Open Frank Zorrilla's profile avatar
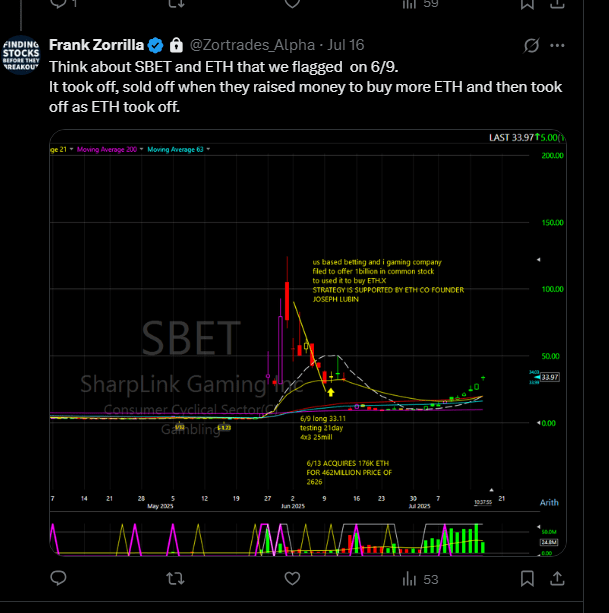This screenshot has width=609, height=613. (21, 55)
